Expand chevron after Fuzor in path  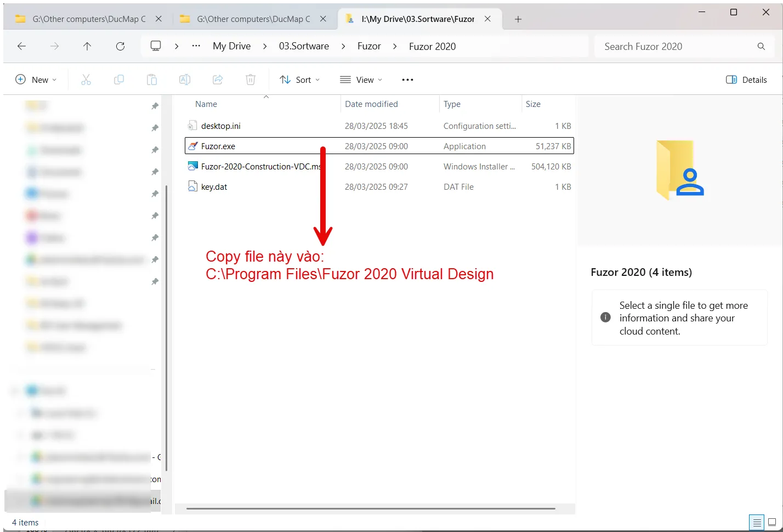395,47
